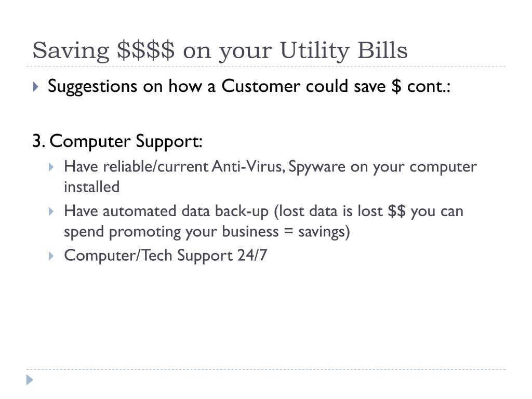Click bullet arrow beside 'Have reliable/current Anti-Virus'
The height and width of the screenshot is (399, 532).
tap(51, 167)
